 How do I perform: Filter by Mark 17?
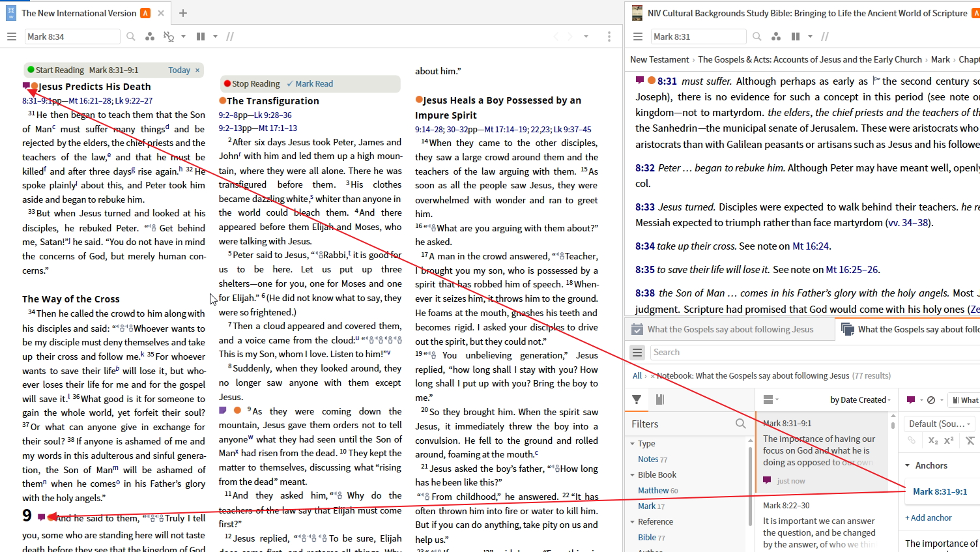(x=651, y=506)
